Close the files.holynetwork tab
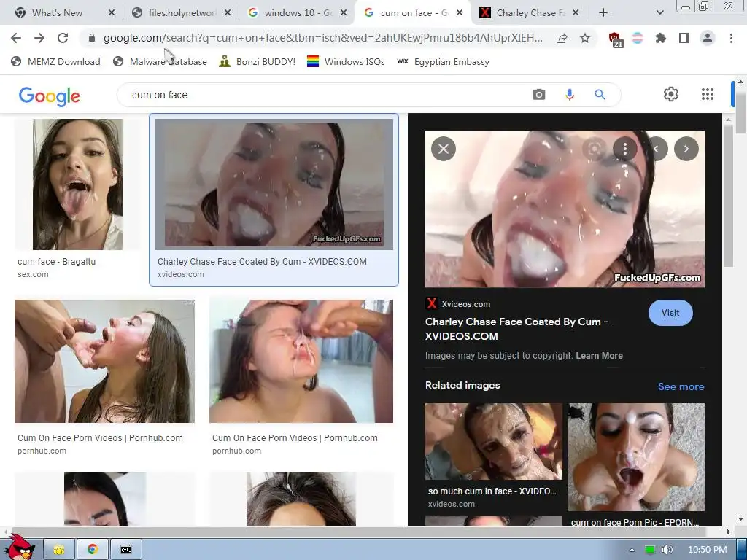Viewport: 747px width, 560px height. pos(228,13)
